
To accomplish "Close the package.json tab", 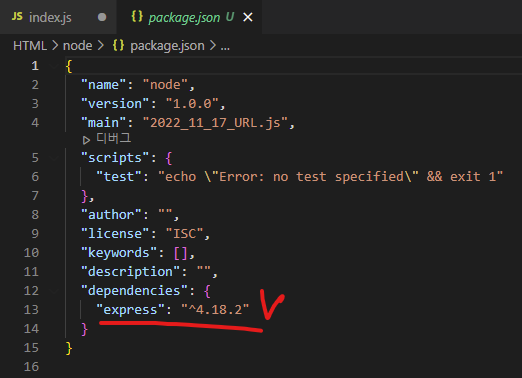I will tap(248, 17).
